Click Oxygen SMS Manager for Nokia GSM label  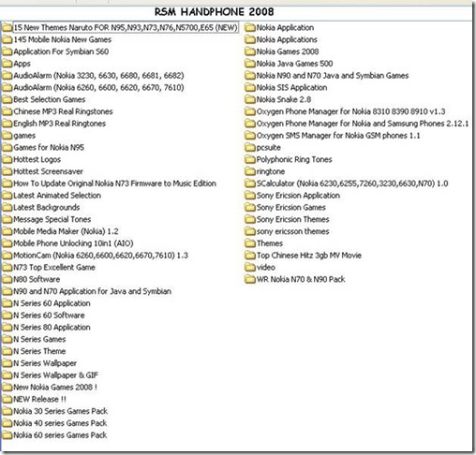coord(338,136)
